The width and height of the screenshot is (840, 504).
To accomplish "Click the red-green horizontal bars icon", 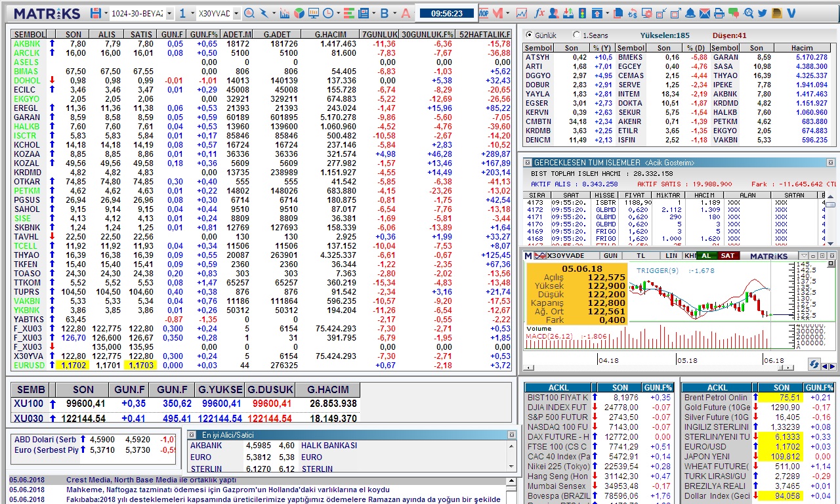I will pyautogui.click(x=348, y=13).
